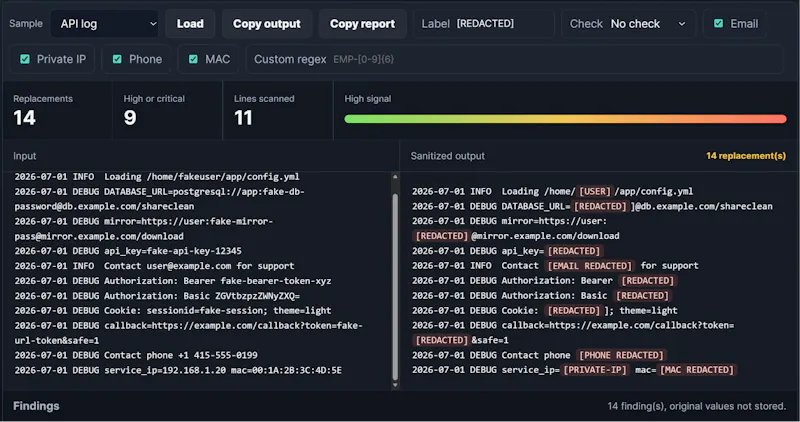Click input line with Authorization: Basic
This screenshot has height=422, width=800.
click(x=157, y=296)
